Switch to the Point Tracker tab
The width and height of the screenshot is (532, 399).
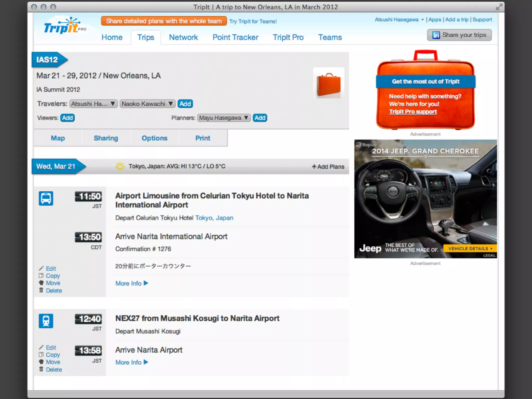click(235, 37)
